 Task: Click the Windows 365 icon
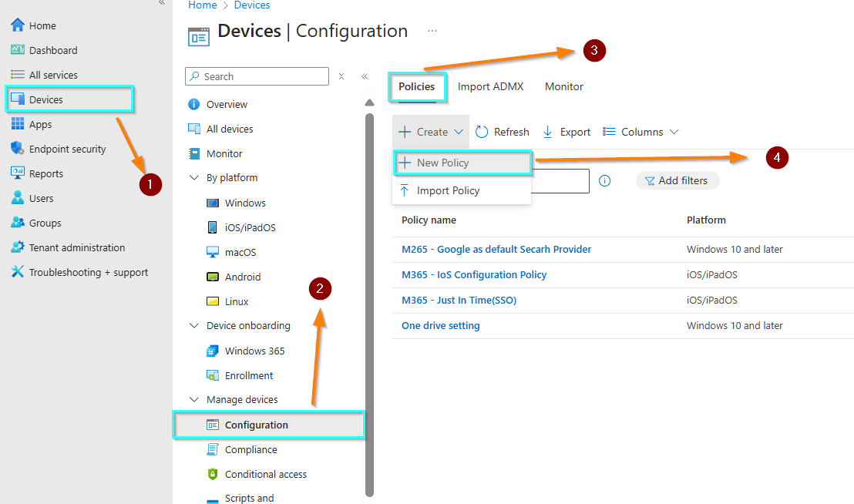coord(213,351)
